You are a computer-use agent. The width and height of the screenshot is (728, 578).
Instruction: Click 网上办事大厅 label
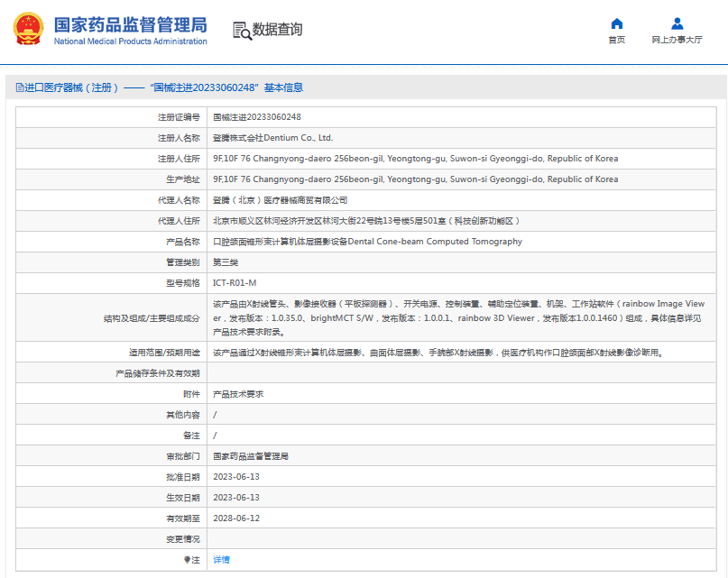pos(677,40)
